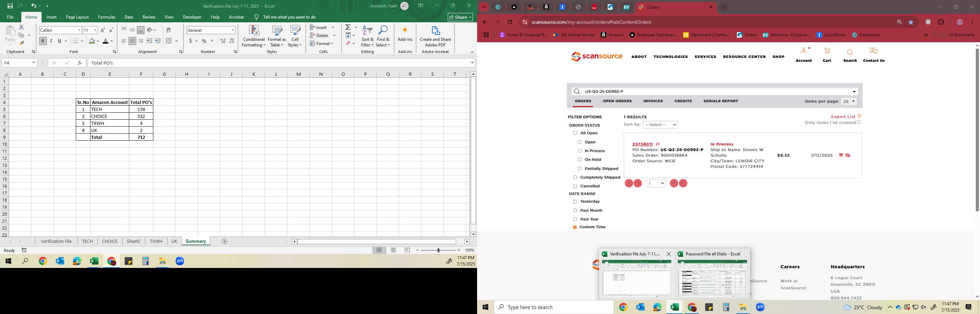The image size is (980, 314).
Task: Click Increase Font Size icon
Action: 103,30
